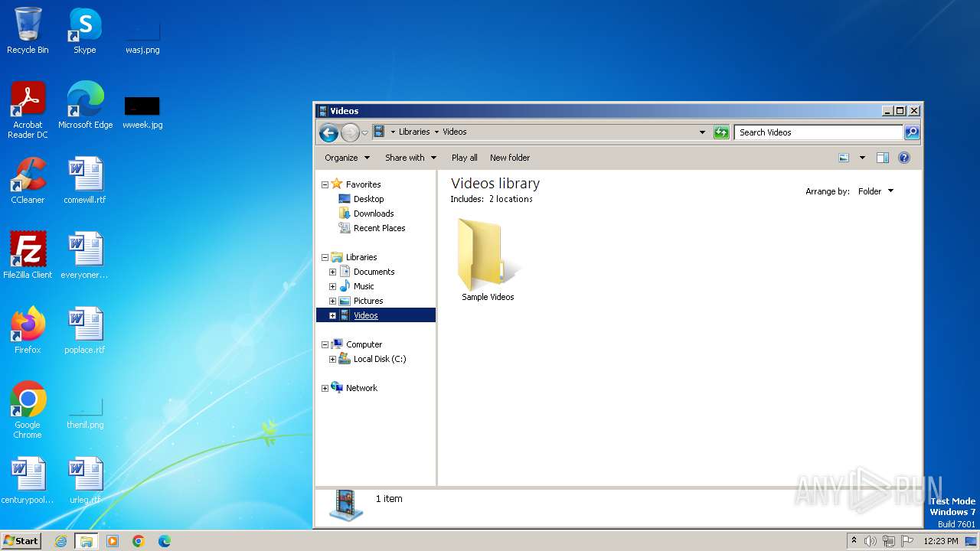Image resolution: width=980 pixels, height=551 pixels.
Task: Select the wweek.jpg file
Action: (142, 111)
